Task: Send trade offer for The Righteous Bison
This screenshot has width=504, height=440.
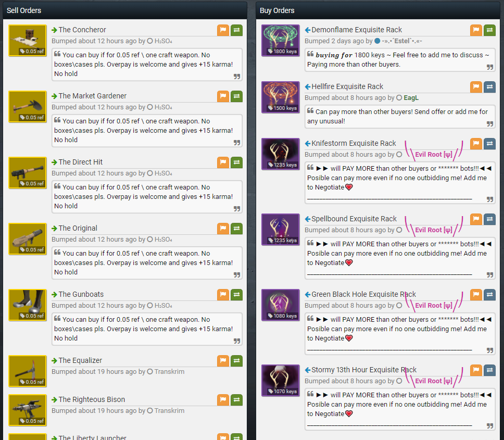Action: (236, 400)
